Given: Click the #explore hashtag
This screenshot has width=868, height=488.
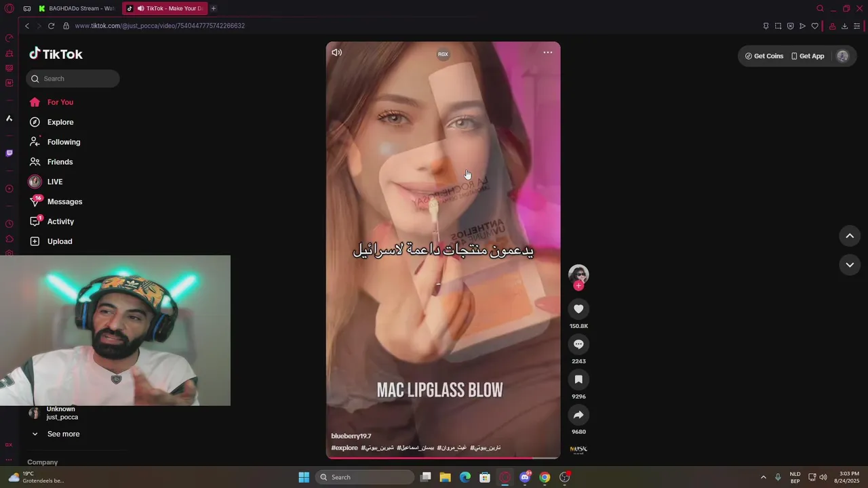Looking at the screenshot, I should (344, 448).
